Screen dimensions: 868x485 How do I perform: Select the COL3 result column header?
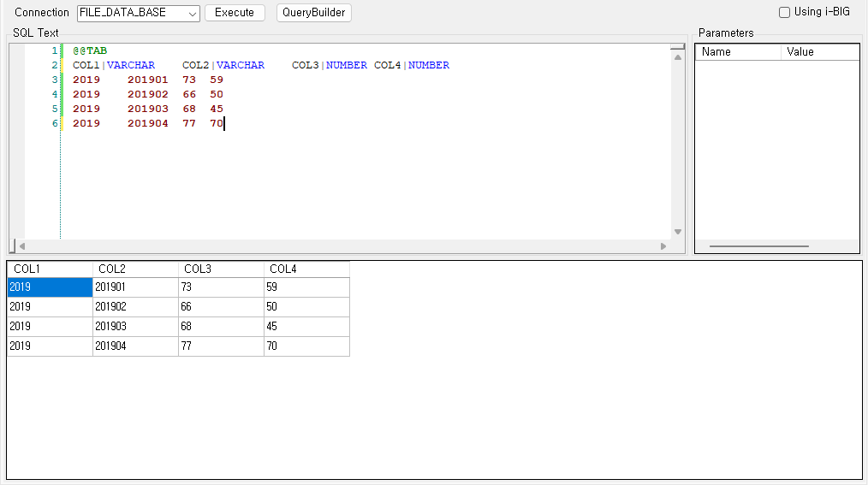(x=221, y=269)
